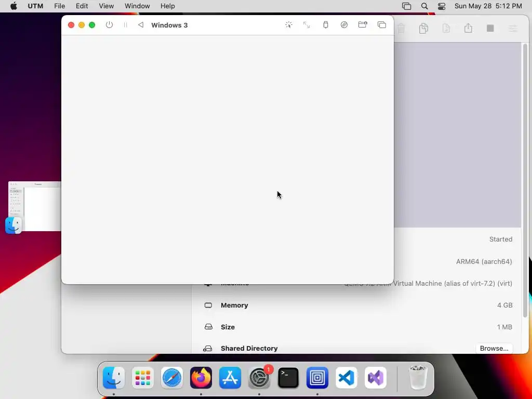Image resolution: width=532 pixels, height=399 pixels.
Task: Open App Store from the Dock
Action: 230,378
